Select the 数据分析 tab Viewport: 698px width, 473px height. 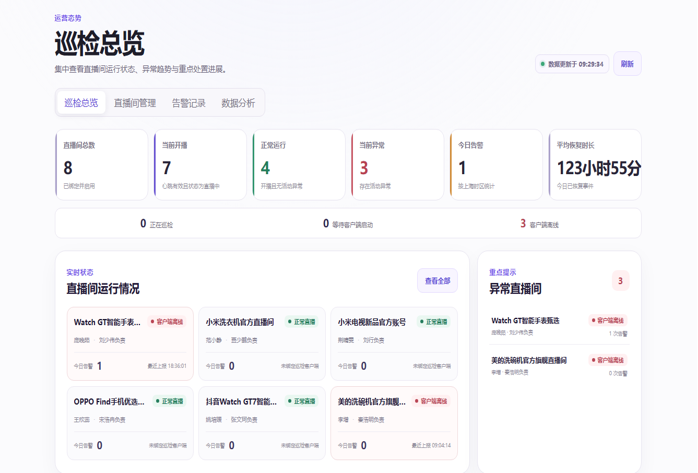coord(238,103)
